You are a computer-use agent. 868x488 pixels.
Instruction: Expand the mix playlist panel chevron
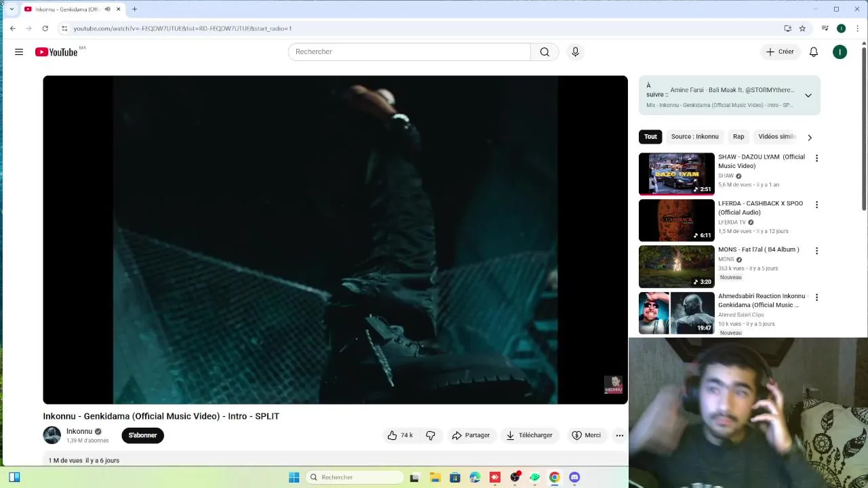point(808,96)
